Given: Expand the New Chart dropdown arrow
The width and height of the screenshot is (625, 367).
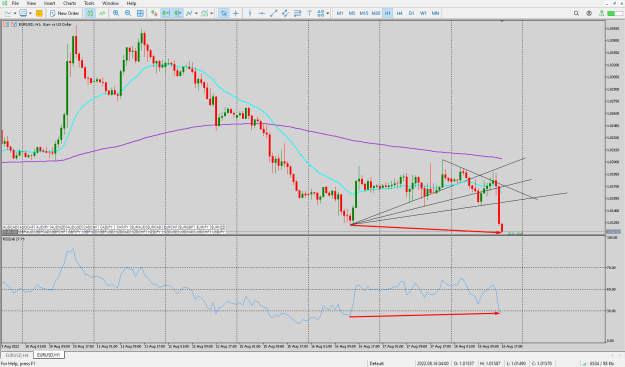Looking at the screenshot, I should [15, 13].
